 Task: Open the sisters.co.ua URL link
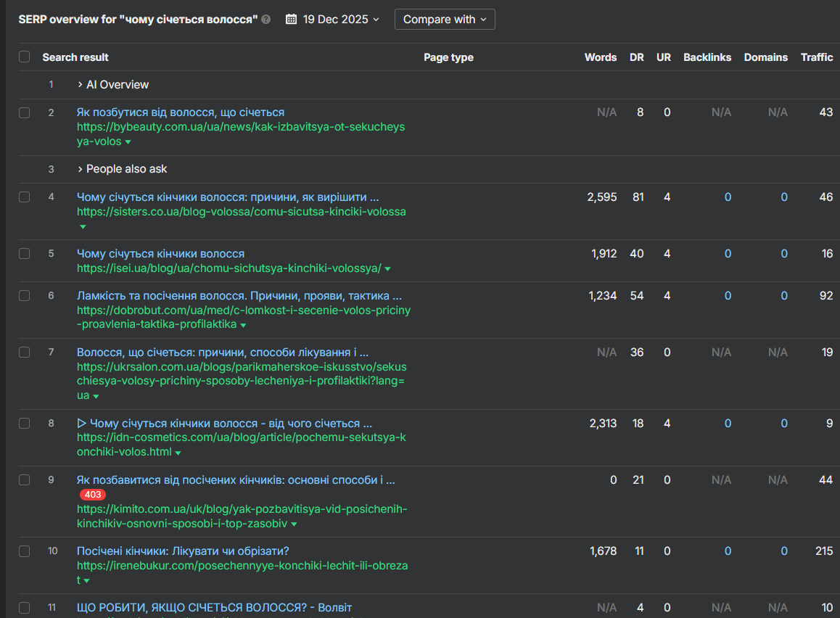(241, 212)
